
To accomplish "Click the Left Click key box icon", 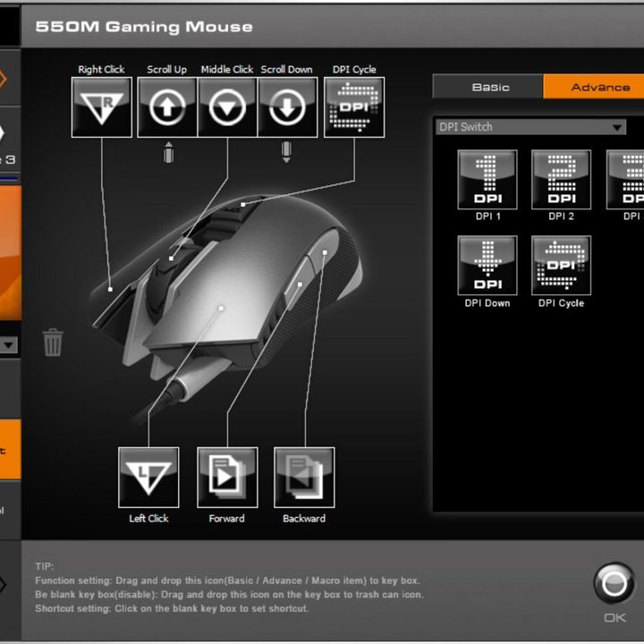I will click(148, 478).
